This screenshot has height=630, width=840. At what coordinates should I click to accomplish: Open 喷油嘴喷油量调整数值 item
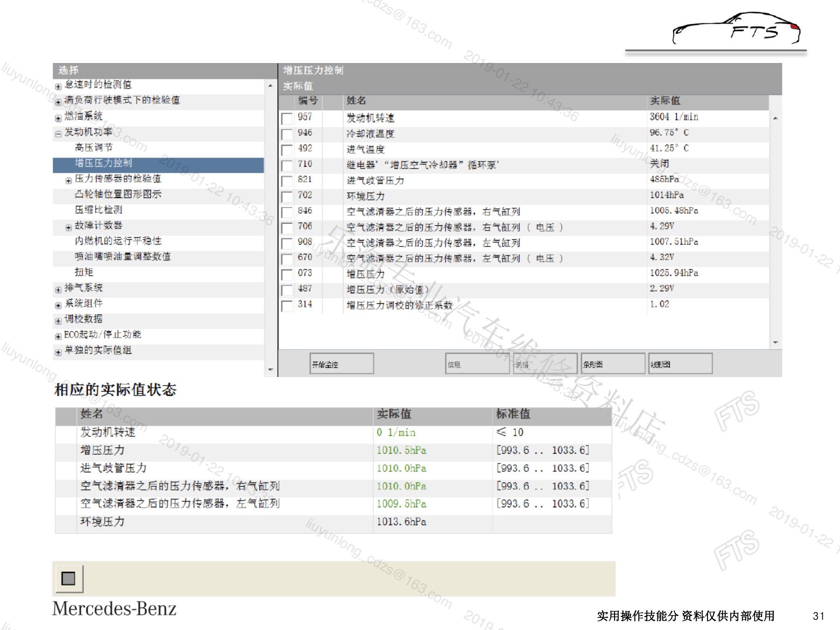coord(123,257)
